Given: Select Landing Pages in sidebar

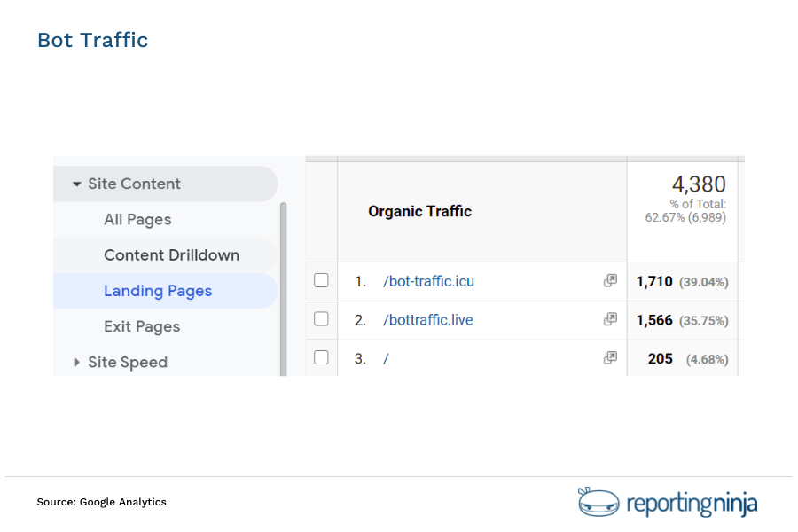Looking at the screenshot, I should pos(158,291).
